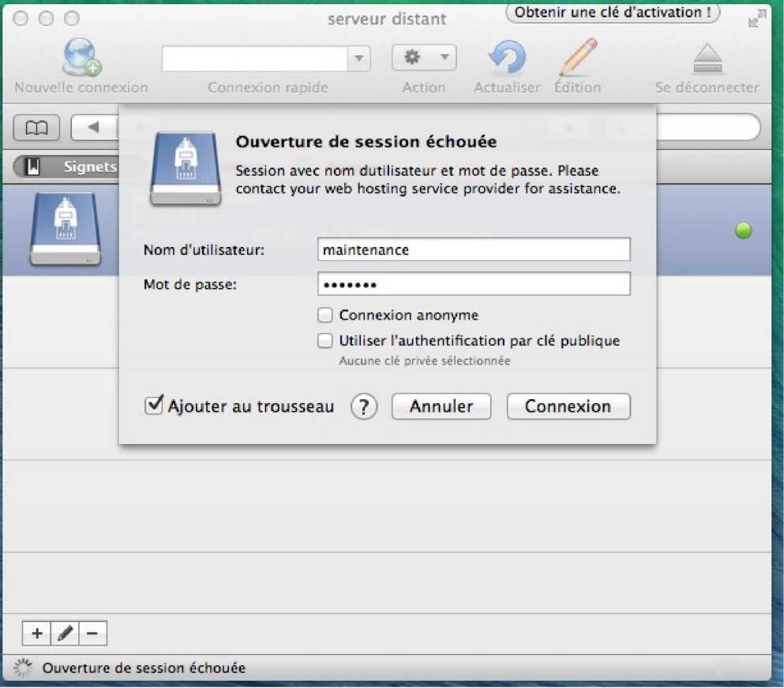Click the Nouvelle connexion globe icon
The image size is (784, 688).
81,58
